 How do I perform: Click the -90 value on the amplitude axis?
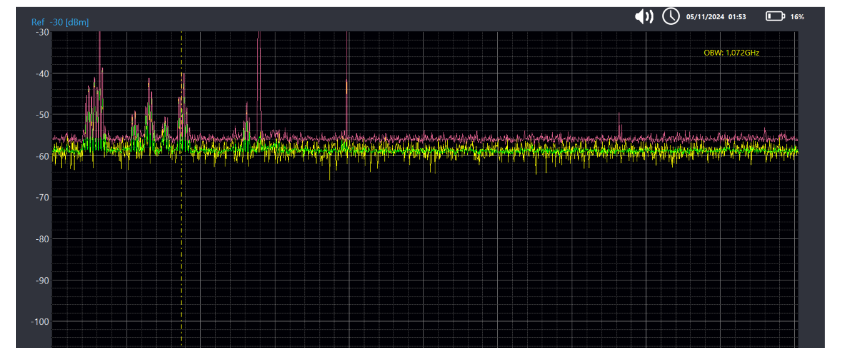[42, 280]
